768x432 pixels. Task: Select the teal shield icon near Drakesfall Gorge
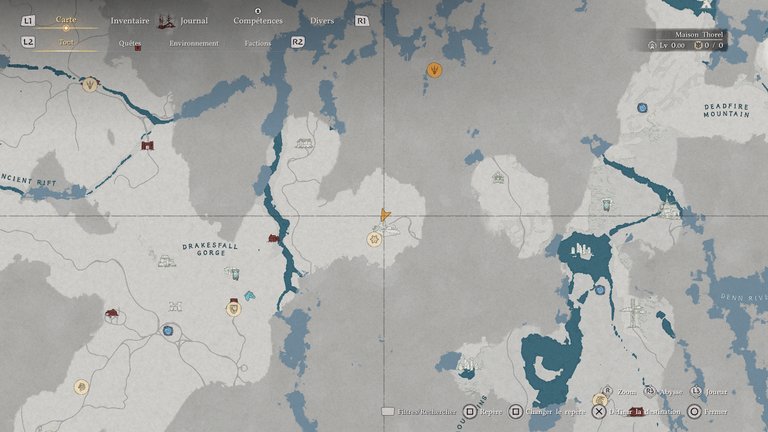click(234, 273)
